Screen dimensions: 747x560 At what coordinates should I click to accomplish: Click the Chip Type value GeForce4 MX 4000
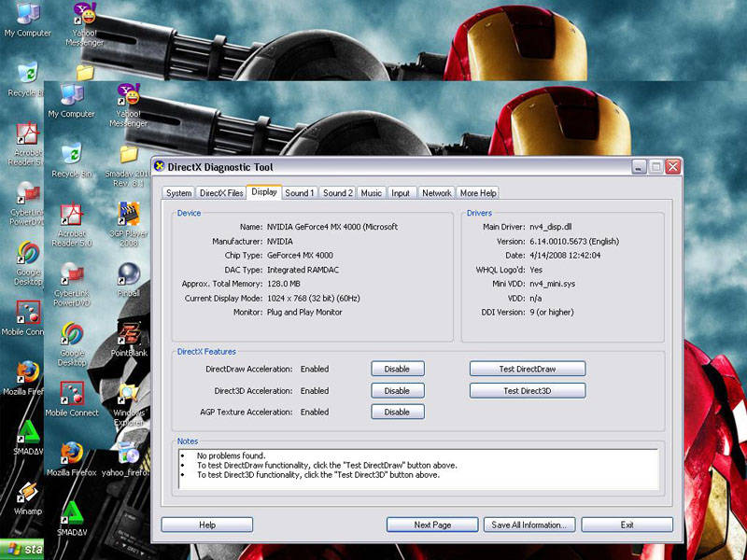[300, 255]
